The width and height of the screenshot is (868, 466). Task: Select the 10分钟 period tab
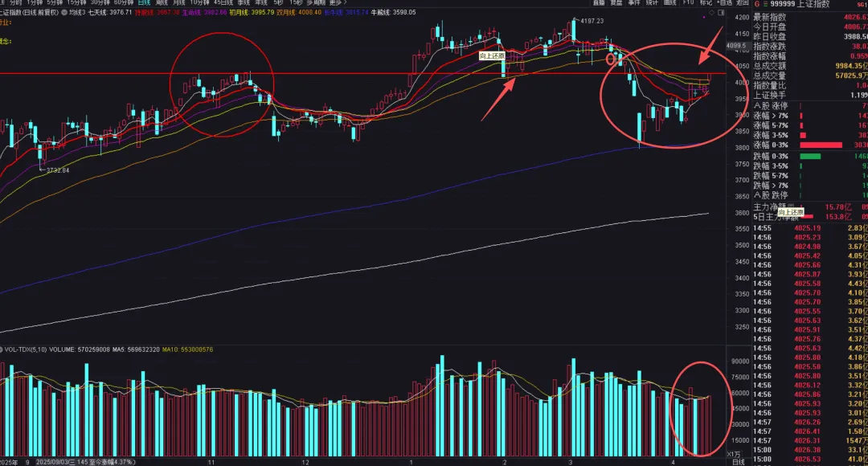coord(199,2)
